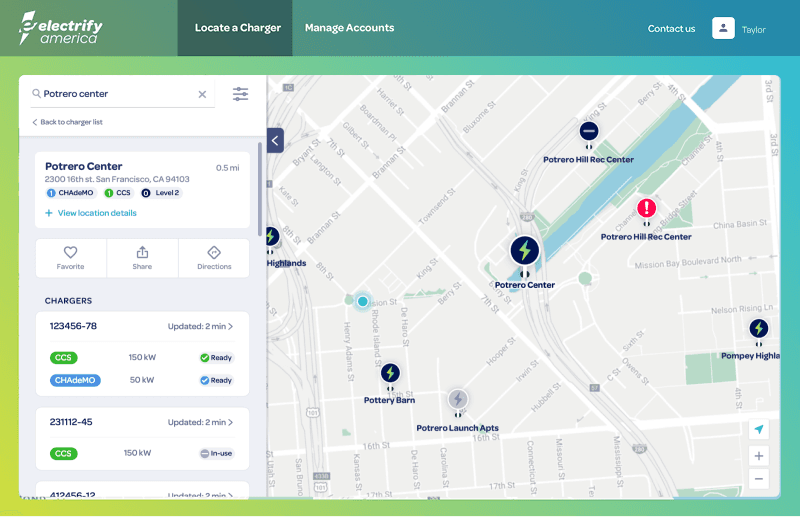Click the charger list scrollbar
The image size is (801, 517).
coord(260,189)
